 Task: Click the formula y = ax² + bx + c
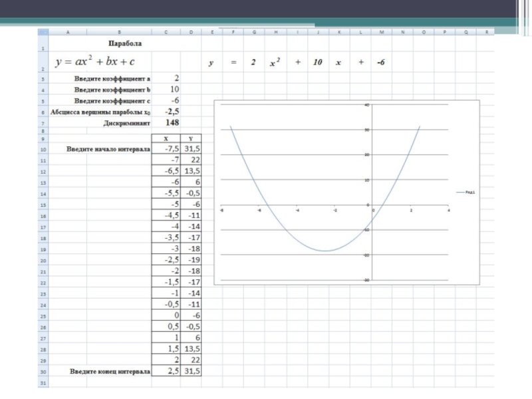pos(95,61)
